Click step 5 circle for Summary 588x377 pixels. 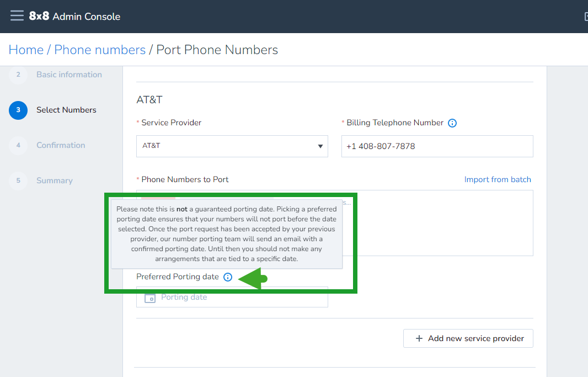18,180
